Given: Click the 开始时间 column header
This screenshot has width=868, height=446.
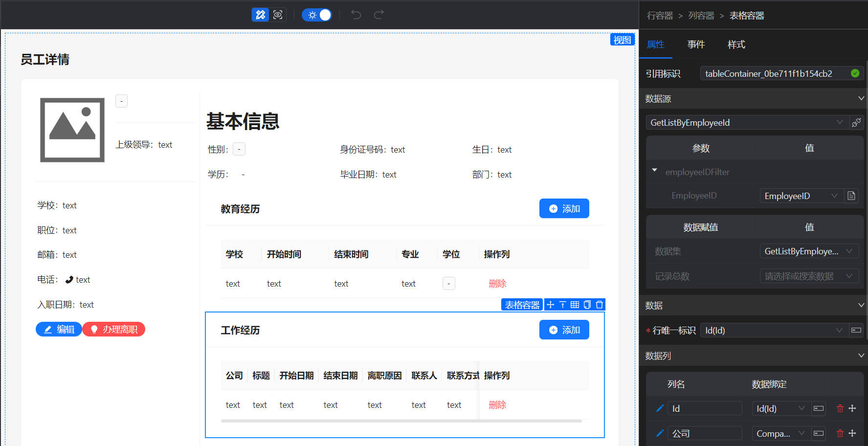Looking at the screenshot, I should coord(284,254).
